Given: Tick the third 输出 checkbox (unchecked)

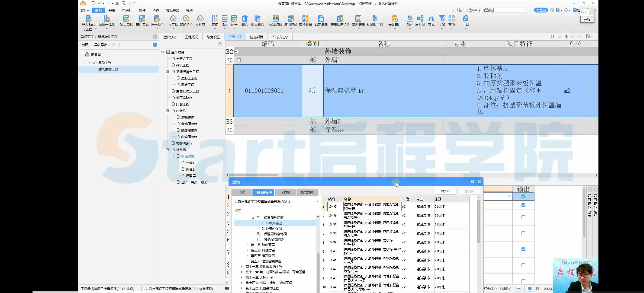Looking at the screenshot, I should (x=523, y=217).
